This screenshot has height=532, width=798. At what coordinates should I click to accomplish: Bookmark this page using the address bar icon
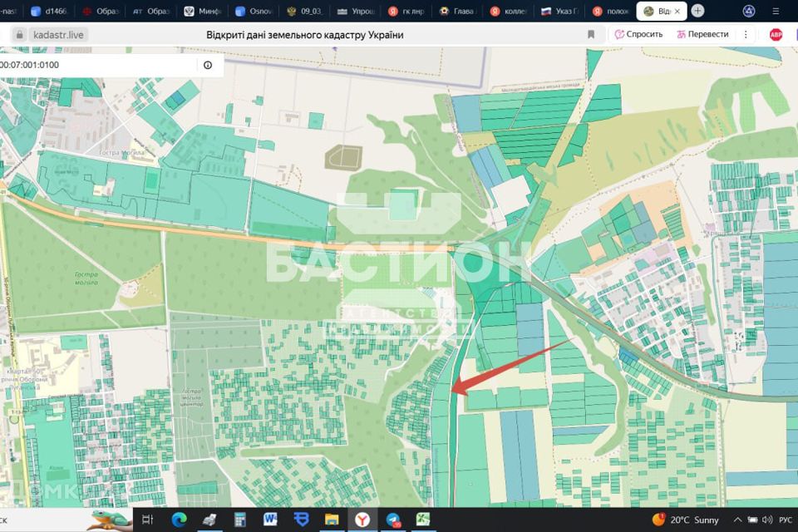tap(591, 34)
